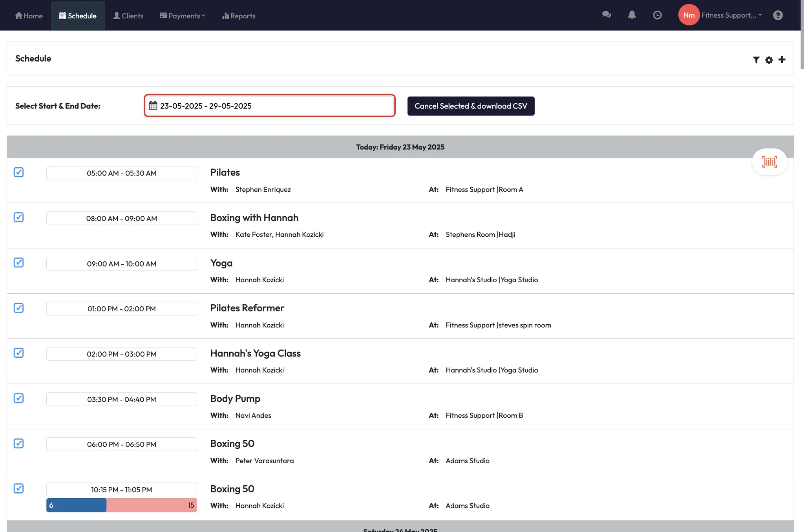Open notifications bell icon
This screenshot has width=804, height=532.
click(632, 15)
